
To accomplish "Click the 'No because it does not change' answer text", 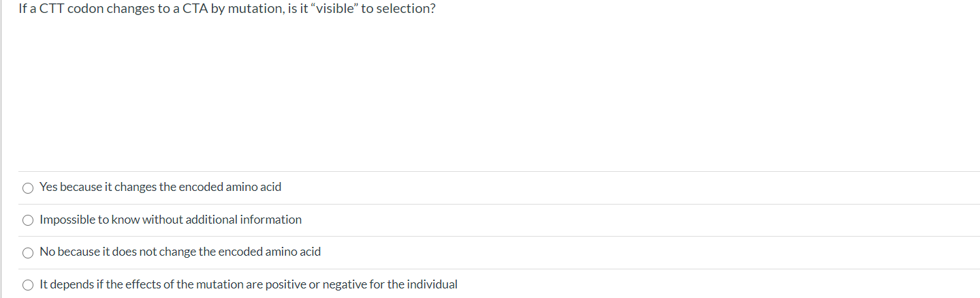I will 180,252.
